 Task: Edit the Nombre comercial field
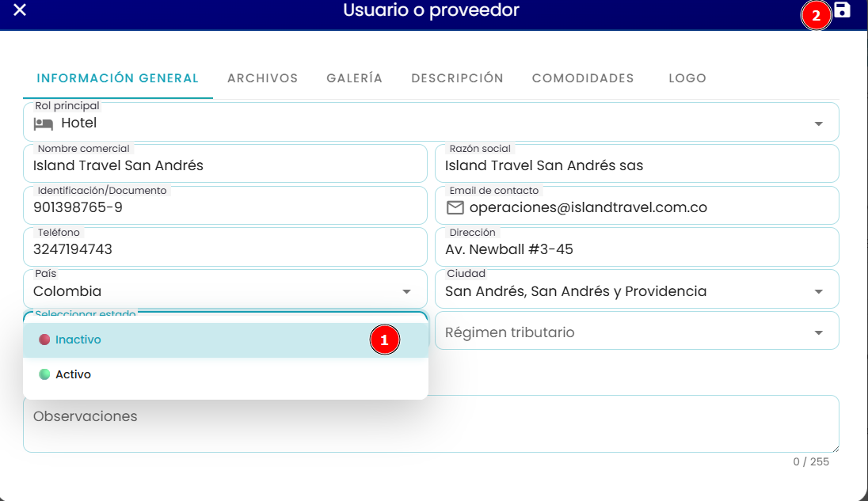(x=225, y=164)
